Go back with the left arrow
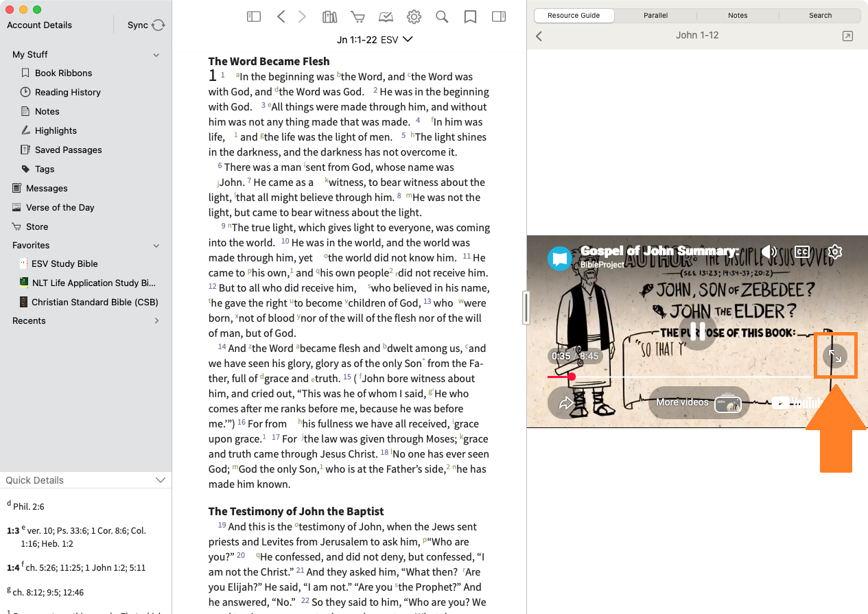This screenshot has height=614, width=868. (281, 17)
